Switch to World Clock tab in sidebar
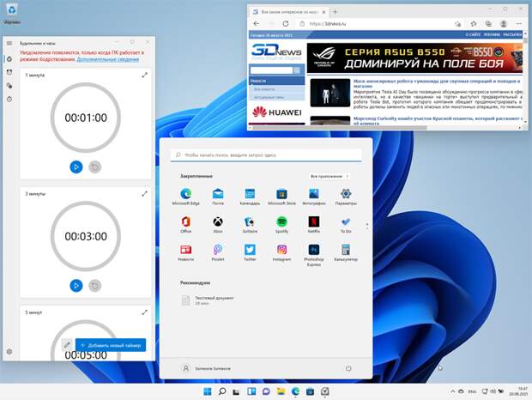The height and width of the screenshot is (400, 532). tap(9, 86)
